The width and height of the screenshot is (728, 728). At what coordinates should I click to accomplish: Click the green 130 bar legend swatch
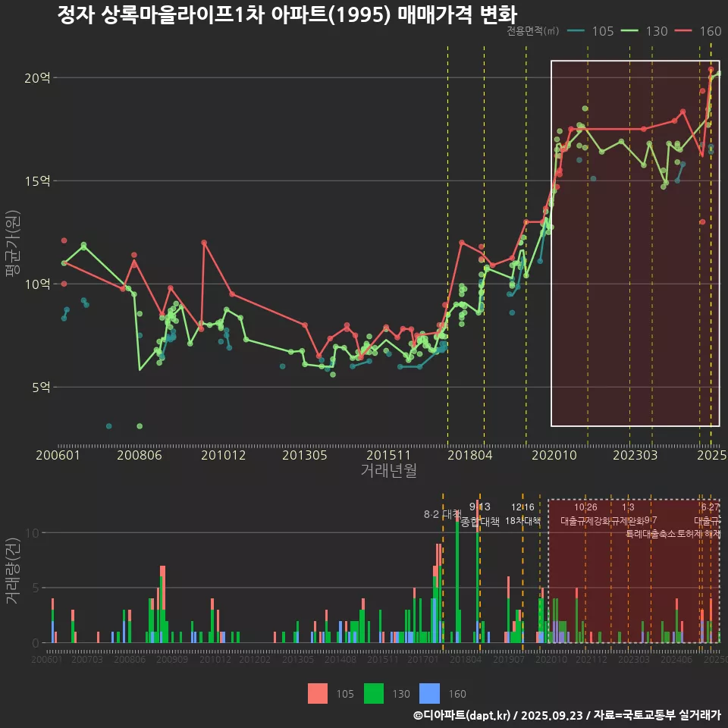tap(374, 694)
